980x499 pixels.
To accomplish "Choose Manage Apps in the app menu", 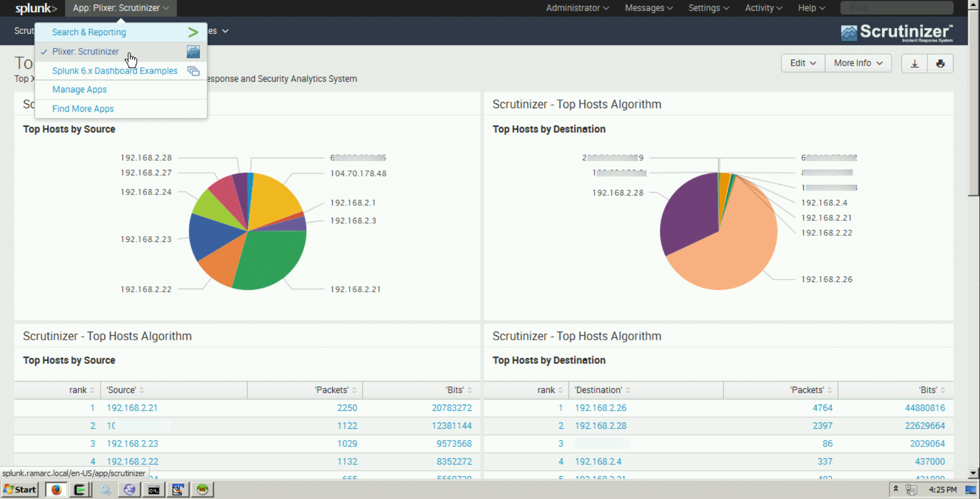I will click(x=79, y=90).
